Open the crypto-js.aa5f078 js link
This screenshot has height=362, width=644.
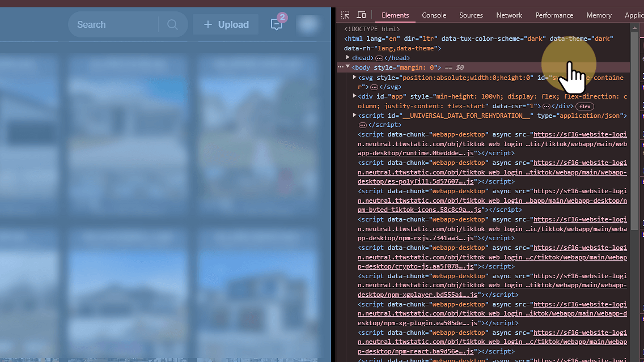492,257
